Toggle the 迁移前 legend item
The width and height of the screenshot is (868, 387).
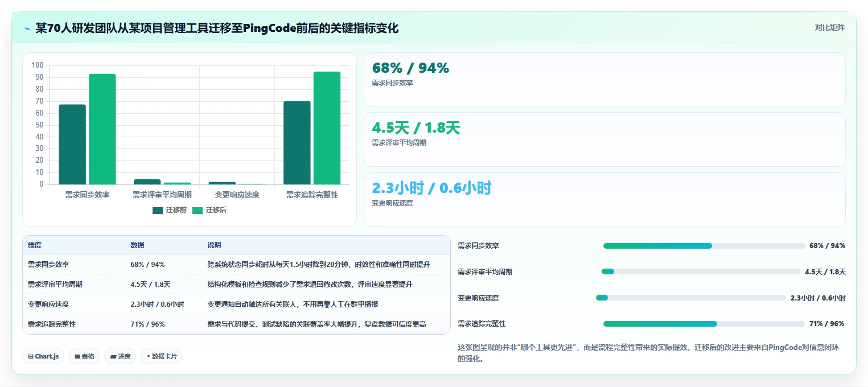(x=169, y=210)
